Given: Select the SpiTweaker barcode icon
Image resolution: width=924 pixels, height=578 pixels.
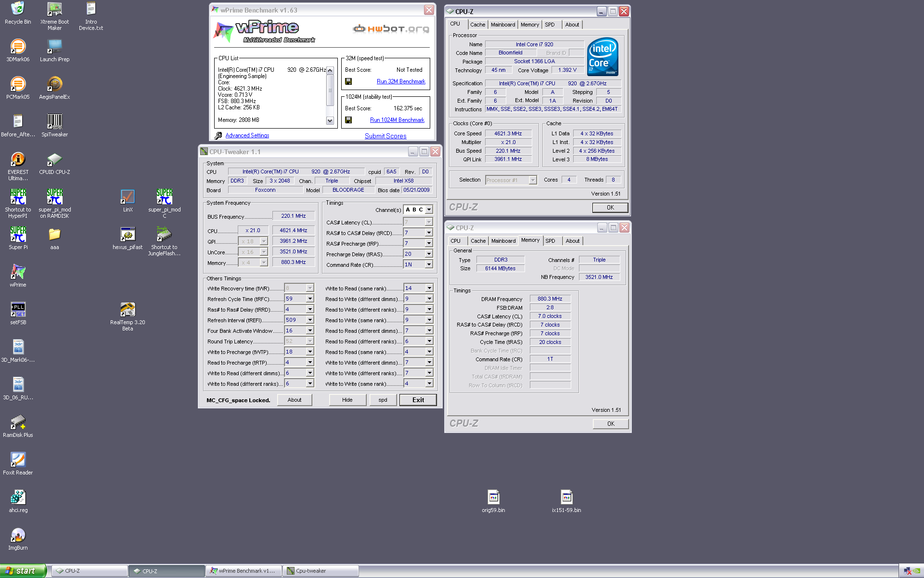Looking at the screenshot, I should tap(54, 125).
